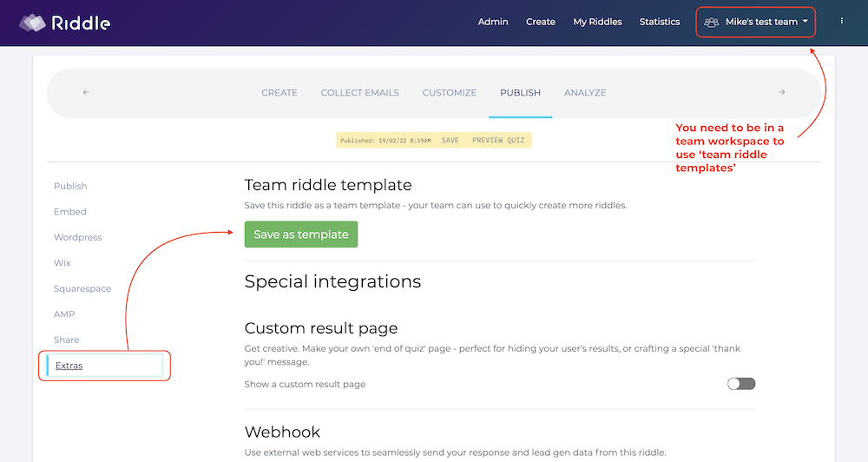
Task: Click SAVE in the yellow status bar
Action: coord(450,140)
